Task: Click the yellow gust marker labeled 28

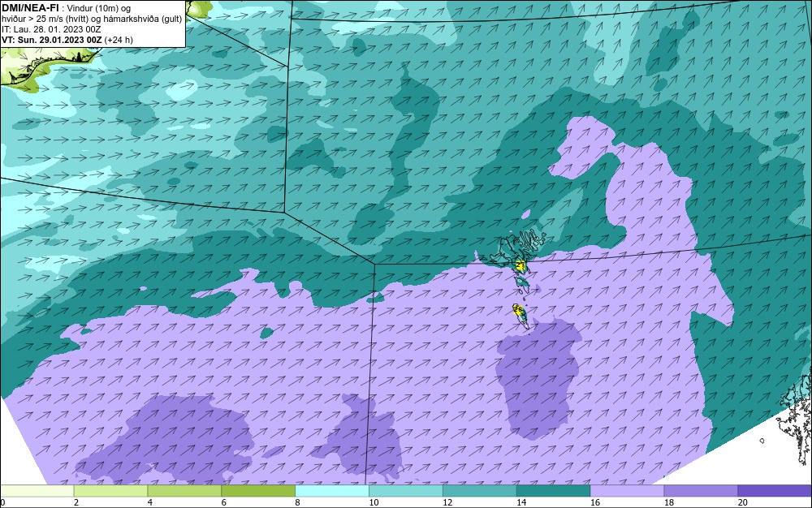Action: pyautogui.click(x=516, y=309)
